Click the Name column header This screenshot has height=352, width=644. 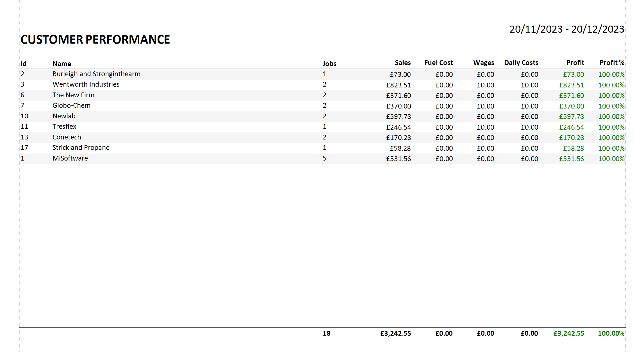point(62,64)
